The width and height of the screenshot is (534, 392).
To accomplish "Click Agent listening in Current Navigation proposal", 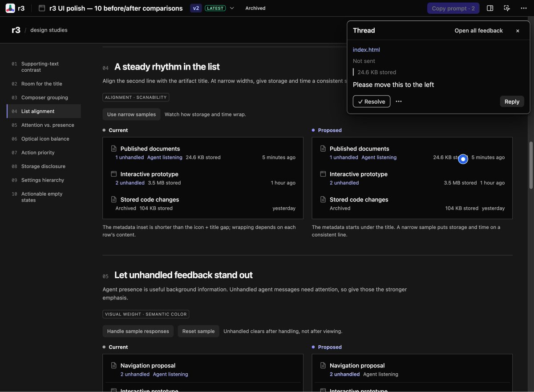I will coord(170,374).
